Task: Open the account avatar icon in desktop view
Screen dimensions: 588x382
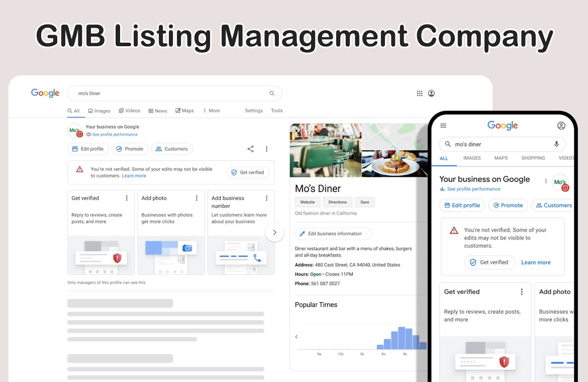Action: (x=431, y=93)
